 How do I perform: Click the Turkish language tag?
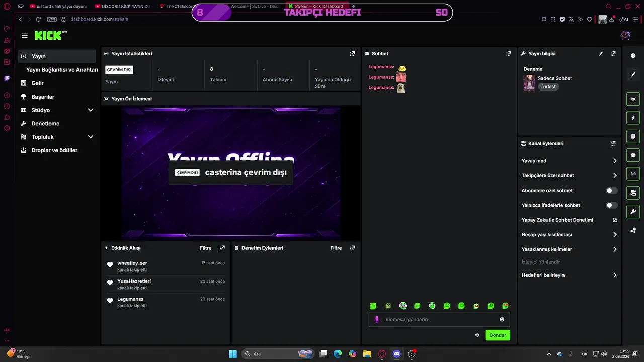pyautogui.click(x=548, y=87)
